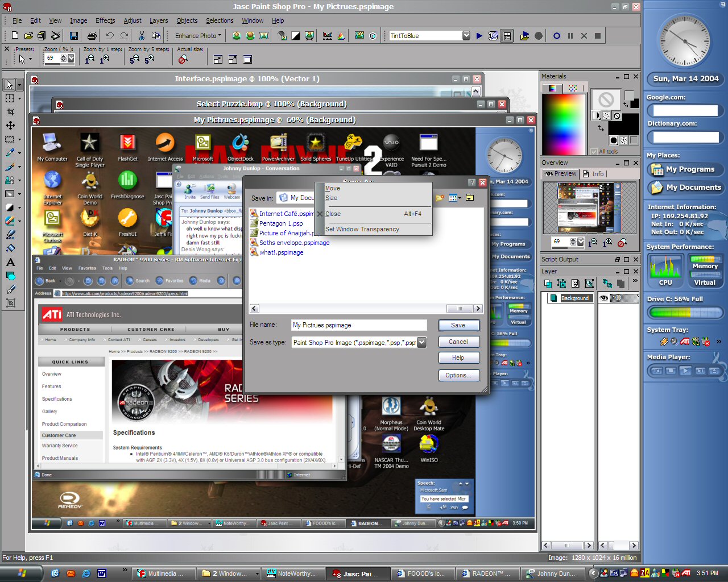Pick the Dropper tool
728x582 pixels.
coord(10,153)
